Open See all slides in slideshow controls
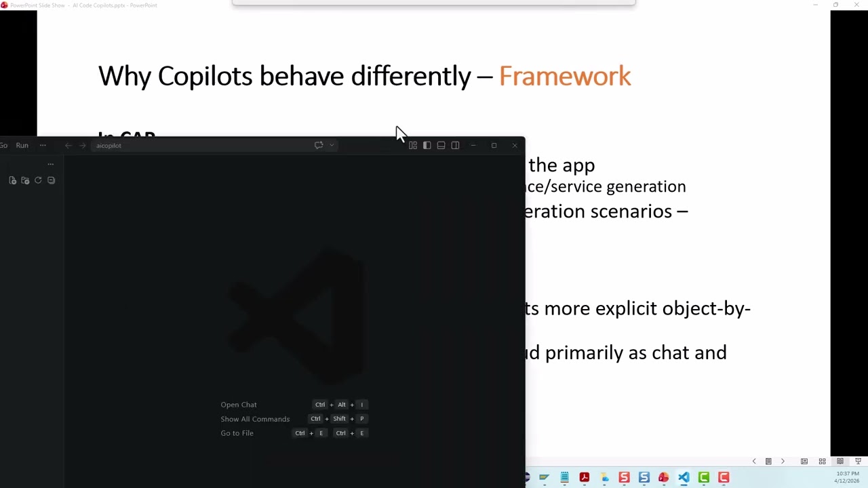The image size is (868, 488). [x=768, y=462]
